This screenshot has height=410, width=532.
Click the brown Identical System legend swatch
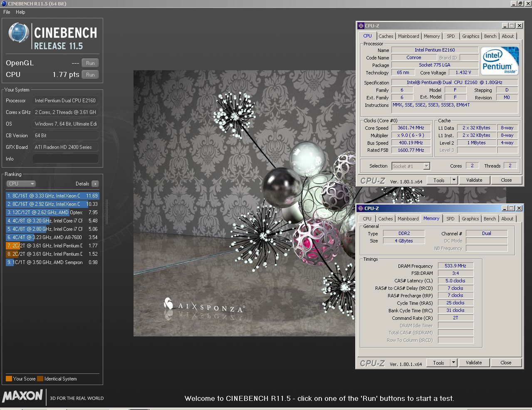click(x=40, y=379)
